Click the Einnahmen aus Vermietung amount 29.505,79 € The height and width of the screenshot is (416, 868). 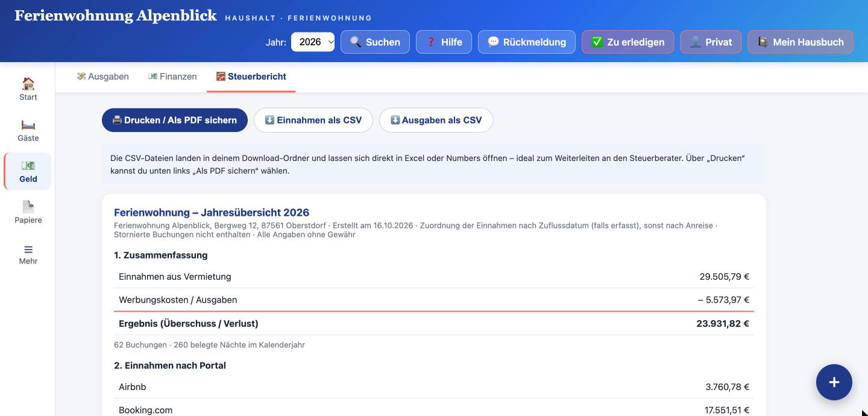click(x=724, y=277)
